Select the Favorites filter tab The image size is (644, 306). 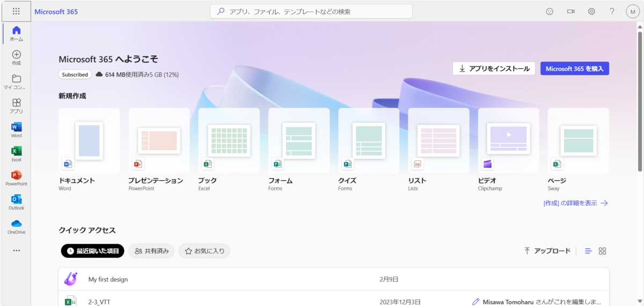tap(204, 251)
